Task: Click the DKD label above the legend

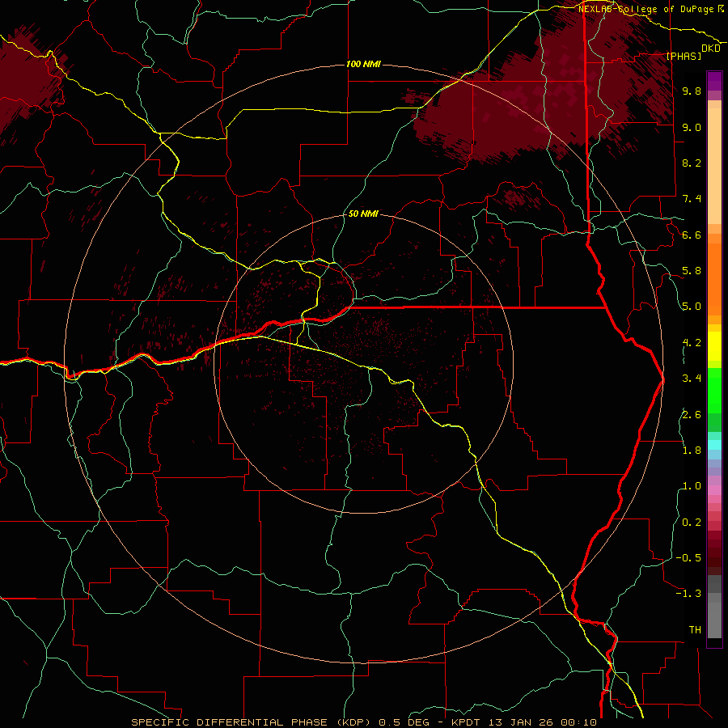Action: (711, 49)
